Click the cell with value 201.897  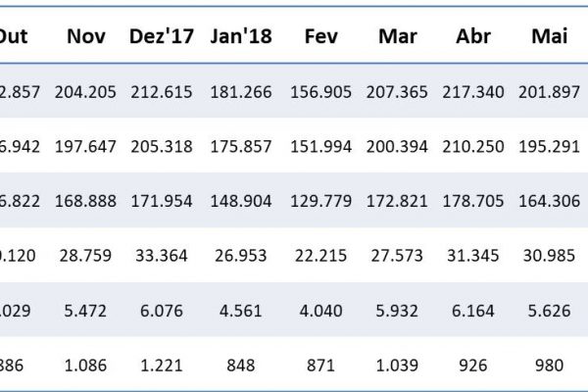(x=551, y=91)
